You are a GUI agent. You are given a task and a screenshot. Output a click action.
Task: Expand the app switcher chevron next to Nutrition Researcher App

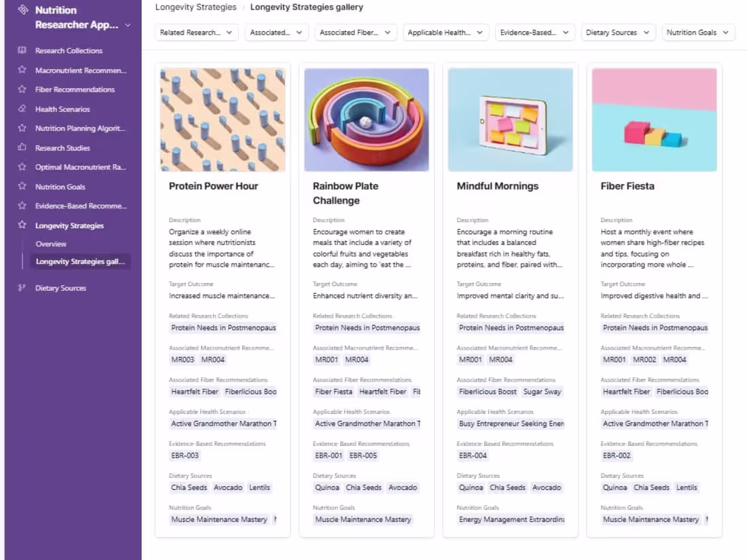128,24
